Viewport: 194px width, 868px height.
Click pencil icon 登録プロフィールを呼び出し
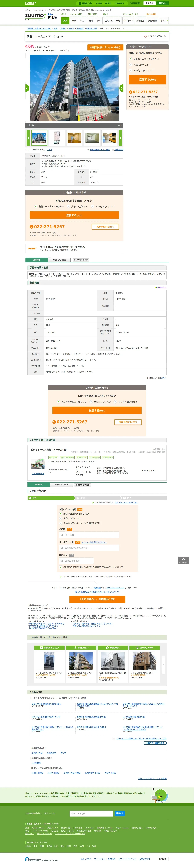click(115, 502)
